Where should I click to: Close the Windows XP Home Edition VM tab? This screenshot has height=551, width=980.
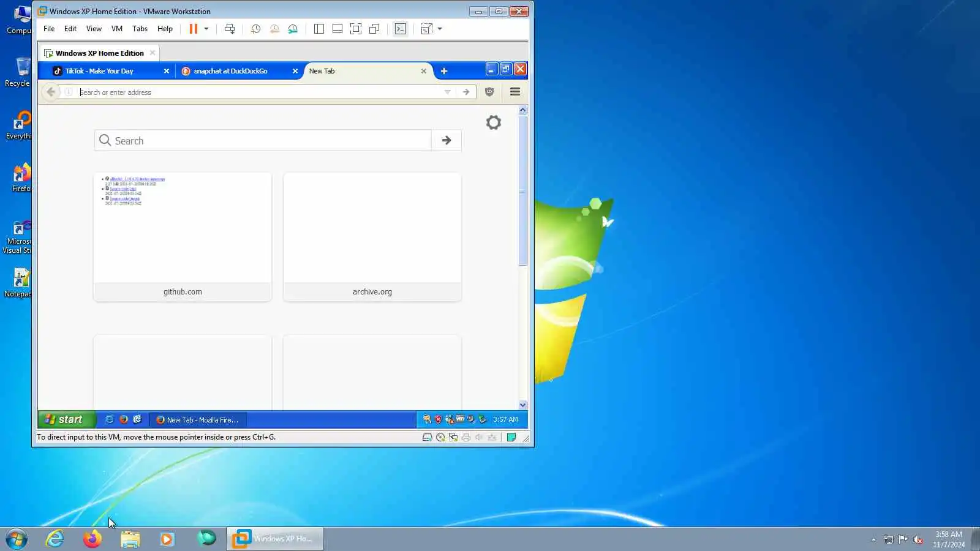153,53
